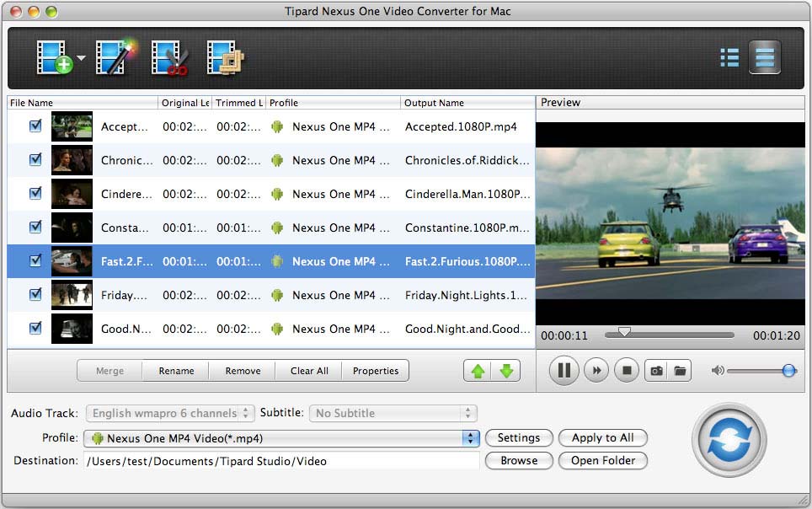Click the Remove button

tap(243, 371)
